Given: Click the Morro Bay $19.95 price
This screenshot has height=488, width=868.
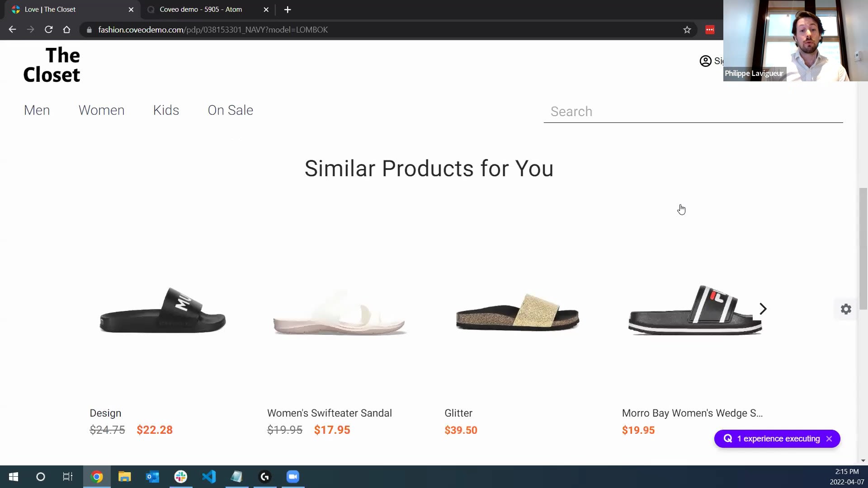Looking at the screenshot, I should tap(638, 430).
